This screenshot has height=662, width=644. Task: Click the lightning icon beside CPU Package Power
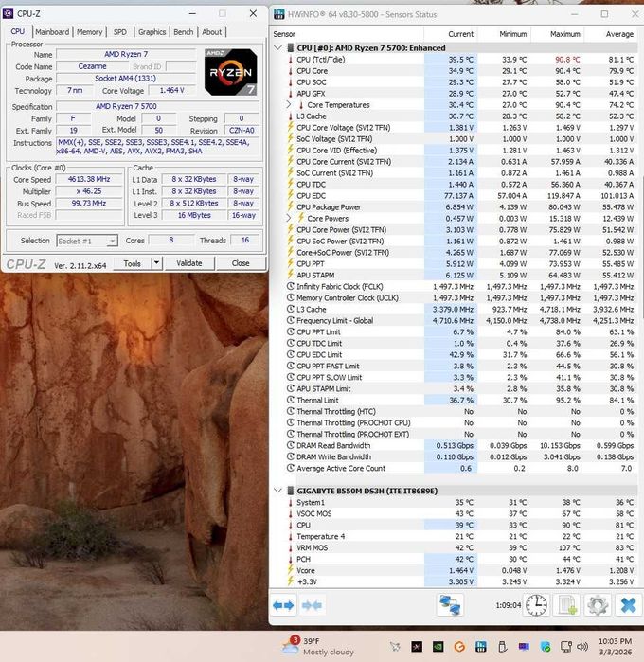point(291,206)
